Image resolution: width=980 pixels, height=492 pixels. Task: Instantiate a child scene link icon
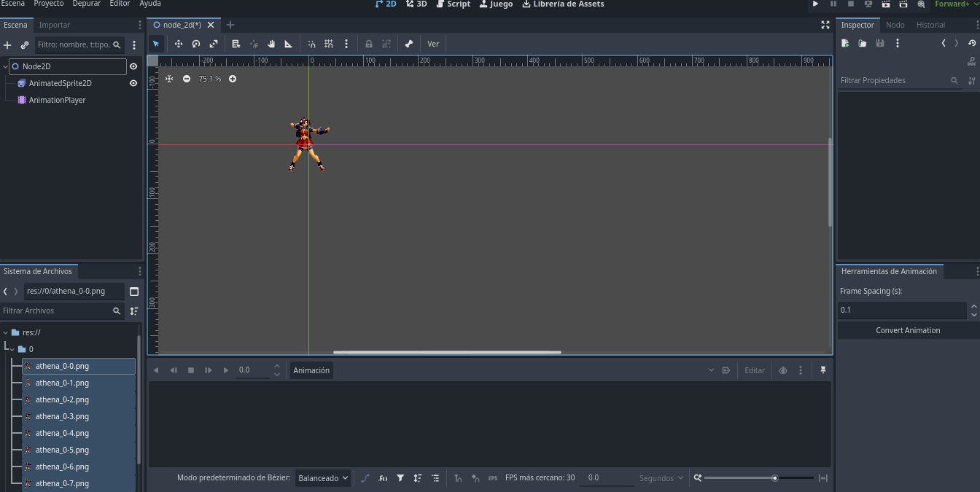pos(25,45)
